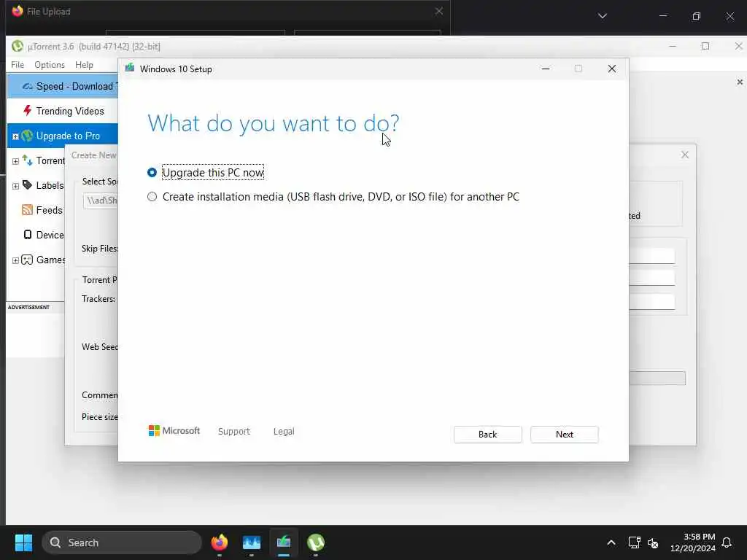Open the Windows Start menu

pos(23,542)
